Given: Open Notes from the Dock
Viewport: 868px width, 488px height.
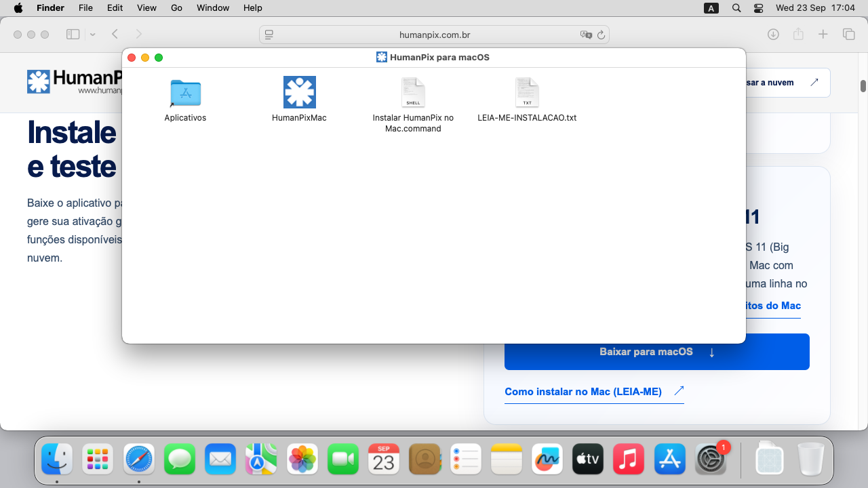Looking at the screenshot, I should (x=507, y=460).
